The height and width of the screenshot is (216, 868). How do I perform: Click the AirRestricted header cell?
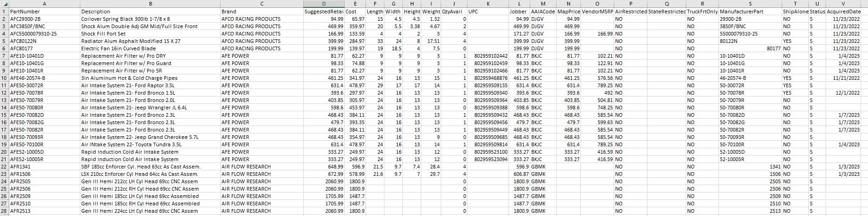631,12
